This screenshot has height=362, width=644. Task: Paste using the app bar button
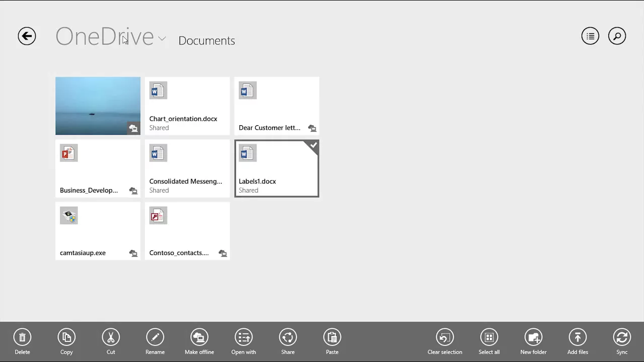[x=332, y=342]
